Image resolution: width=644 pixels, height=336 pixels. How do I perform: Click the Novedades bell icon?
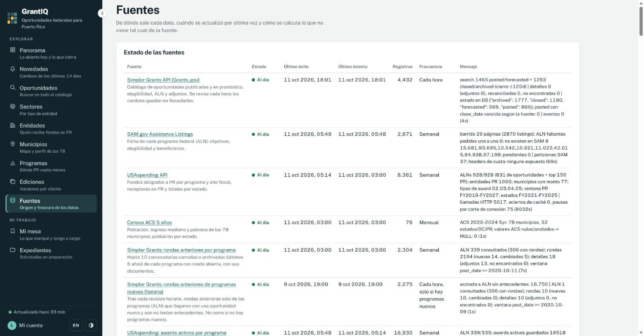pos(13,69)
